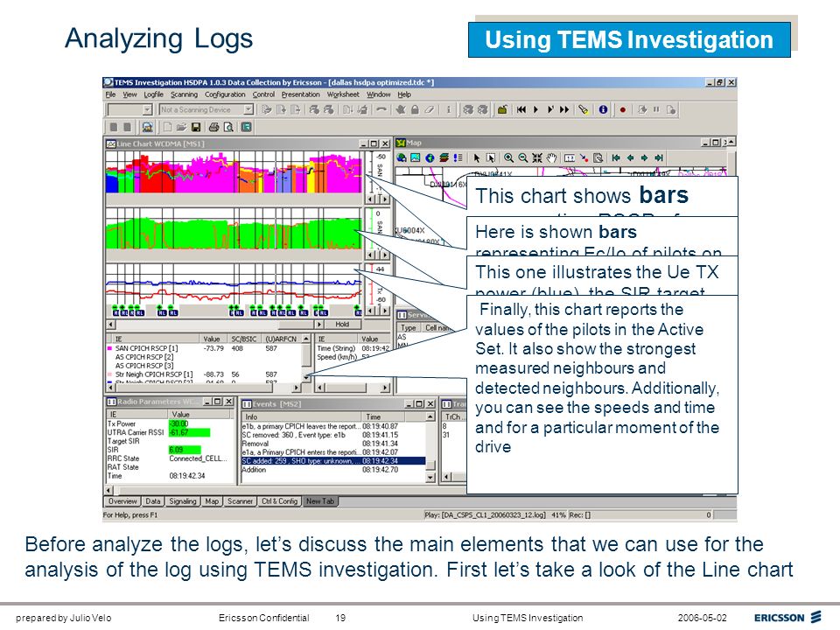
Task: Select the New Tab worksheet tab
Action: click(320, 501)
